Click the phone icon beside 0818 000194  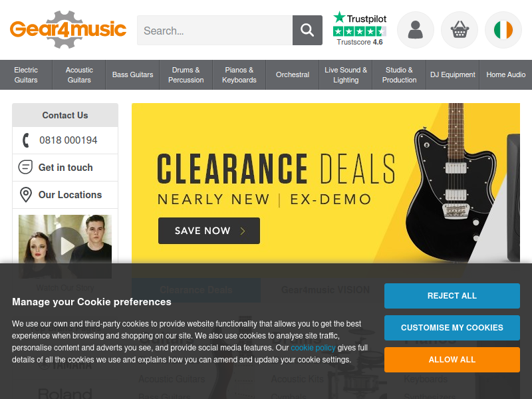pyautogui.click(x=26, y=140)
